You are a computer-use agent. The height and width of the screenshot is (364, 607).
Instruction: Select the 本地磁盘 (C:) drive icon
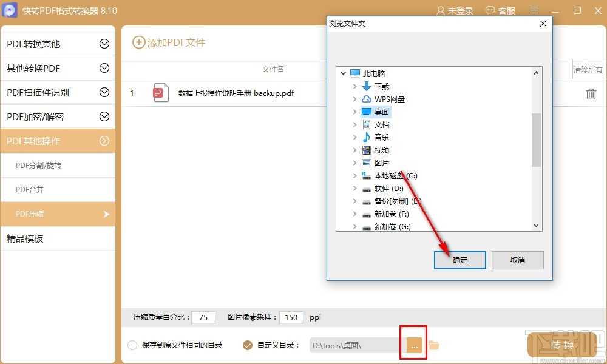(x=366, y=175)
